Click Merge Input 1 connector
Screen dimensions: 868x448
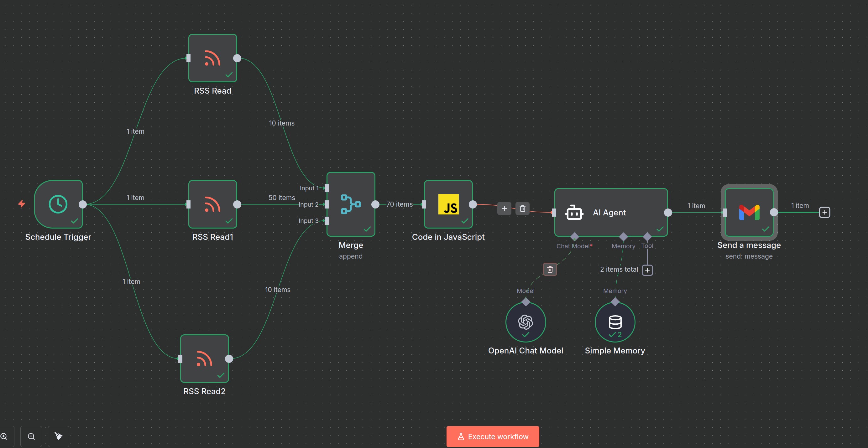pos(327,188)
